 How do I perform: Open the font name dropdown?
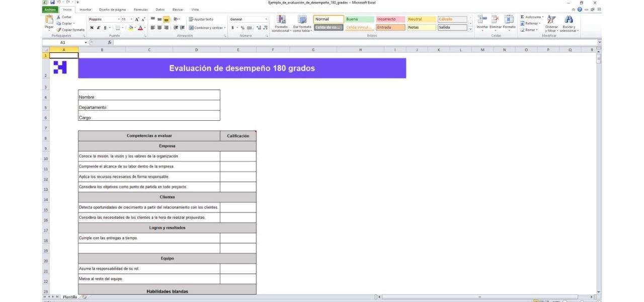pos(119,19)
